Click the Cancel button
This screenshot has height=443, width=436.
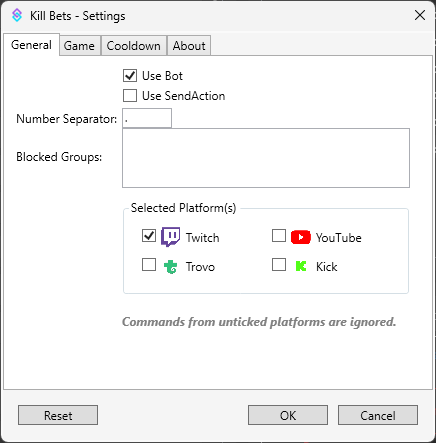378,415
